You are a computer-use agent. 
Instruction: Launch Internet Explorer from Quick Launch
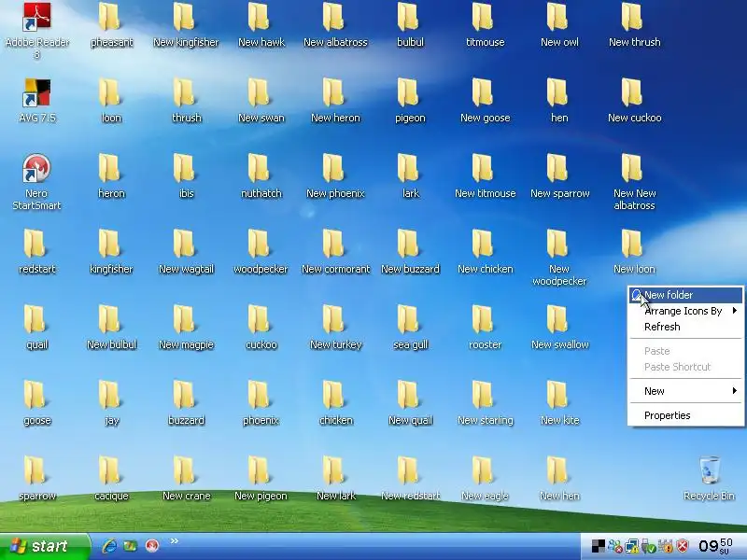(x=109, y=546)
